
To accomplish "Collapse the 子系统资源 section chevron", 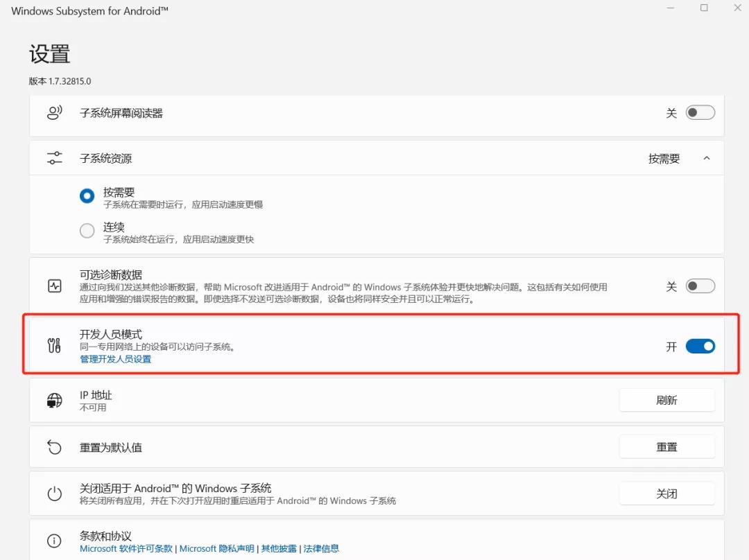I will point(707,157).
